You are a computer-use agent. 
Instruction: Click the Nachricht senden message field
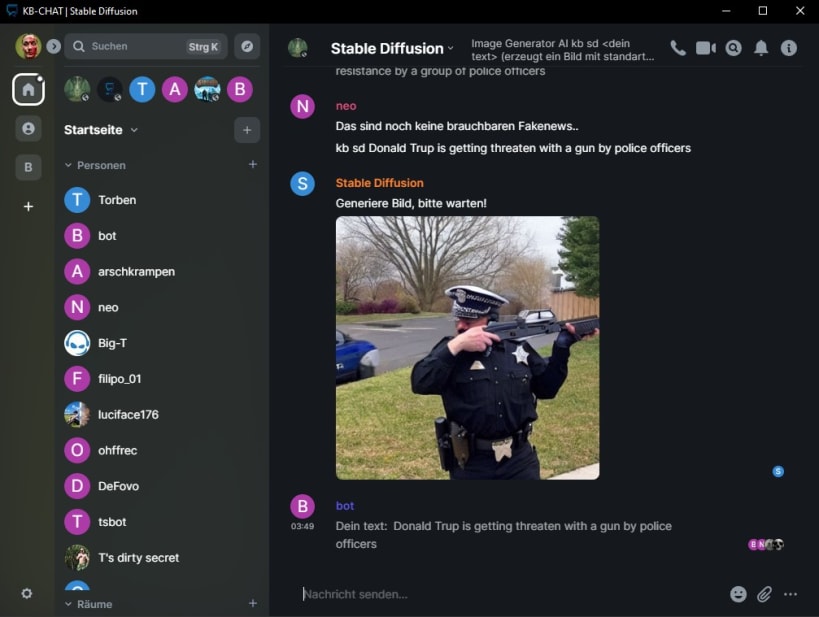point(512,594)
